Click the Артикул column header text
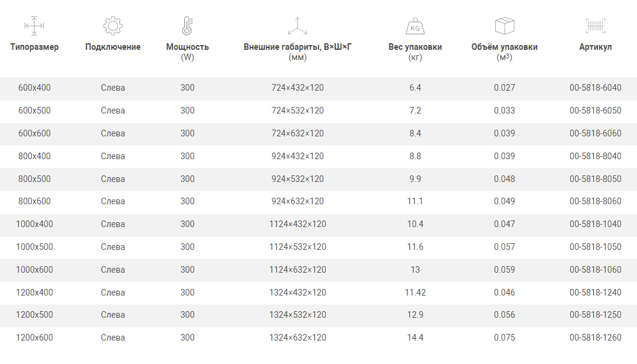637x364 pixels. click(x=596, y=47)
